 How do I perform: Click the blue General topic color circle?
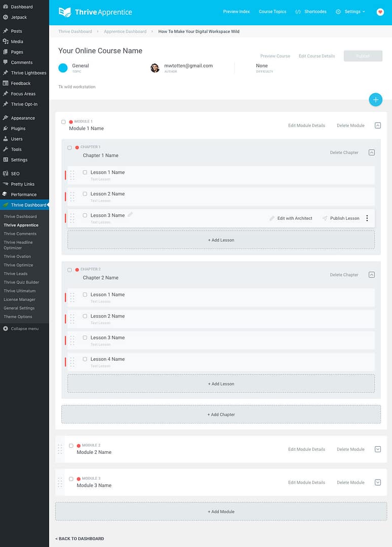tap(63, 68)
